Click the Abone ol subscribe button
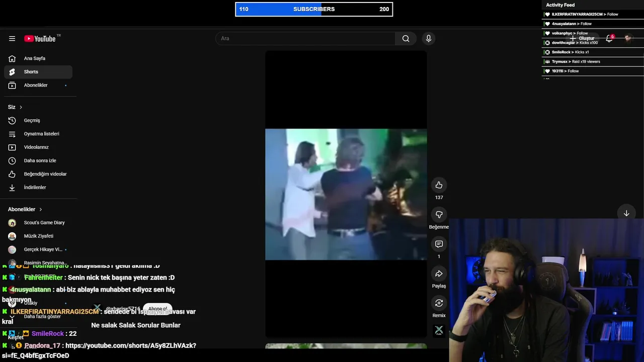The image size is (644, 362). tap(157, 309)
